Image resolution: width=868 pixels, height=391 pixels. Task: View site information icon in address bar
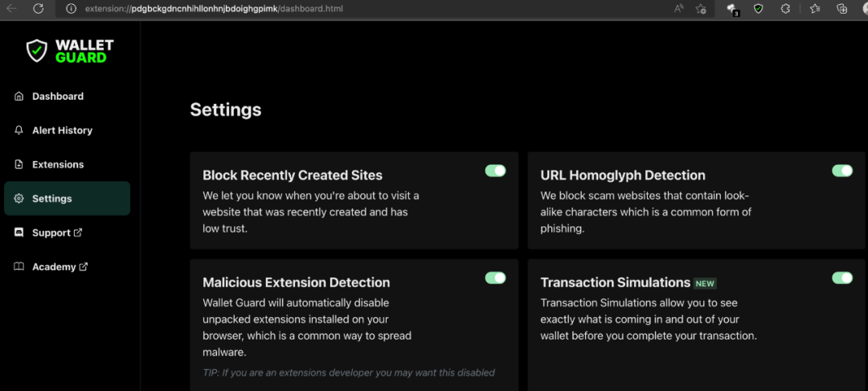coord(72,9)
